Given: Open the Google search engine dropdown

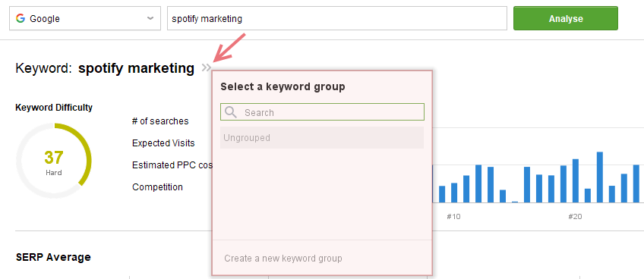Looking at the screenshot, I should pyautogui.click(x=85, y=18).
